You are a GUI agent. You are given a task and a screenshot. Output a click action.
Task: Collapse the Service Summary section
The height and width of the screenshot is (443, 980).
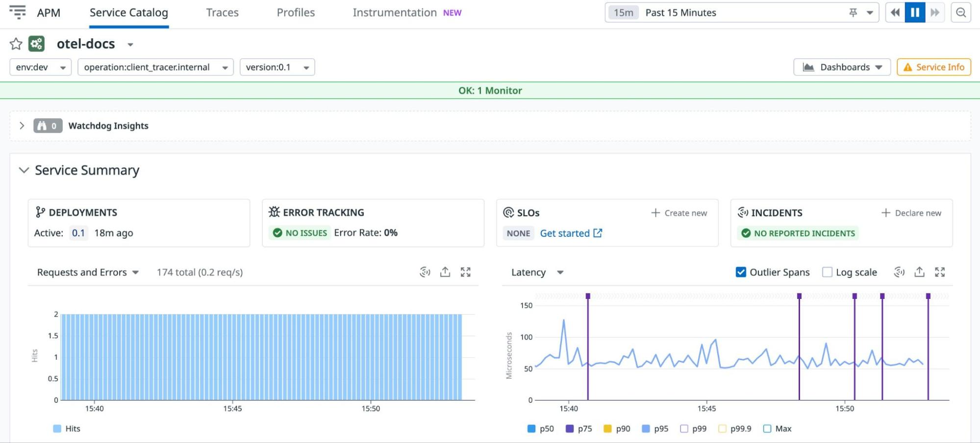pyautogui.click(x=24, y=170)
